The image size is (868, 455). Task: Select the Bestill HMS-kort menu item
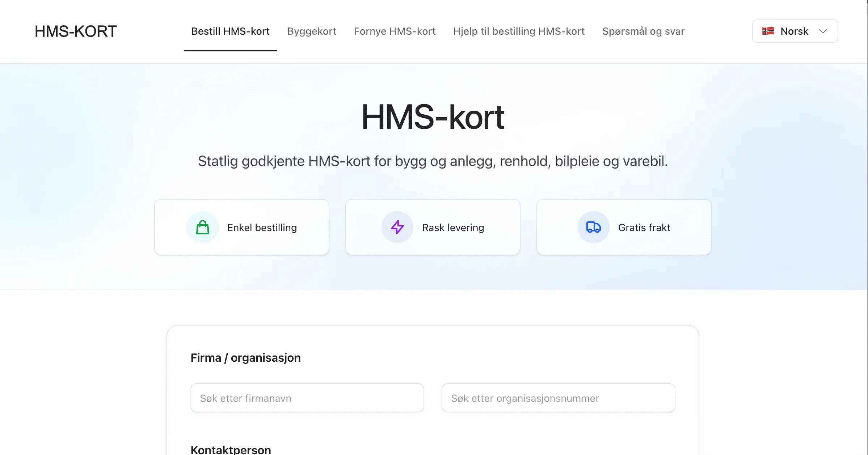point(230,31)
